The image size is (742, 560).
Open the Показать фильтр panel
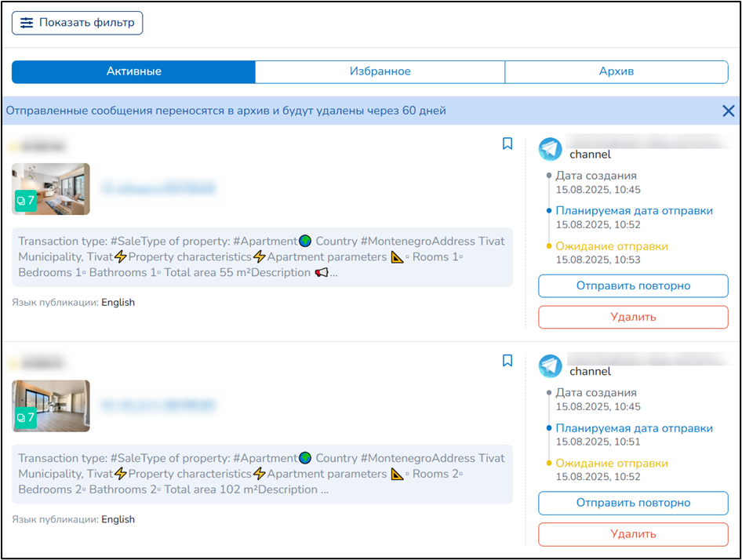[x=77, y=23]
